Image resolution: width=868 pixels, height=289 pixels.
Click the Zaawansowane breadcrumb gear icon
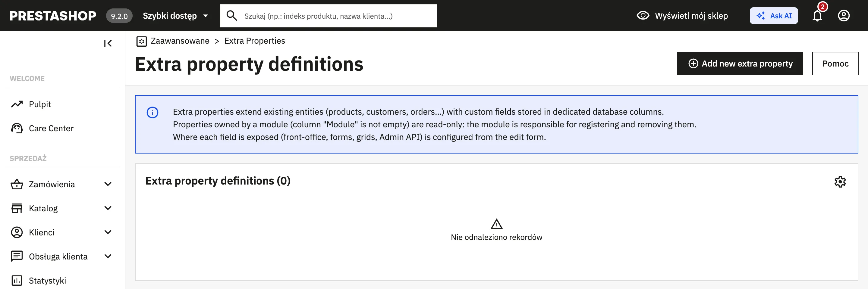(x=142, y=41)
